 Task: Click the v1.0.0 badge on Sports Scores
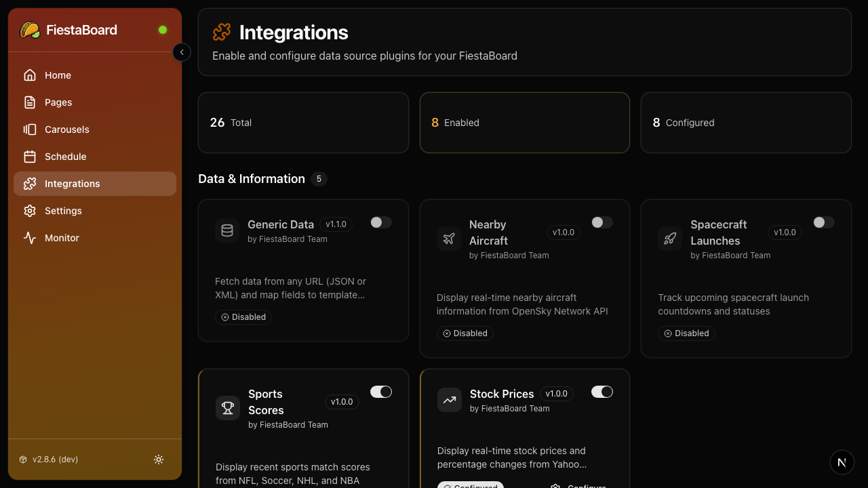tap(342, 402)
